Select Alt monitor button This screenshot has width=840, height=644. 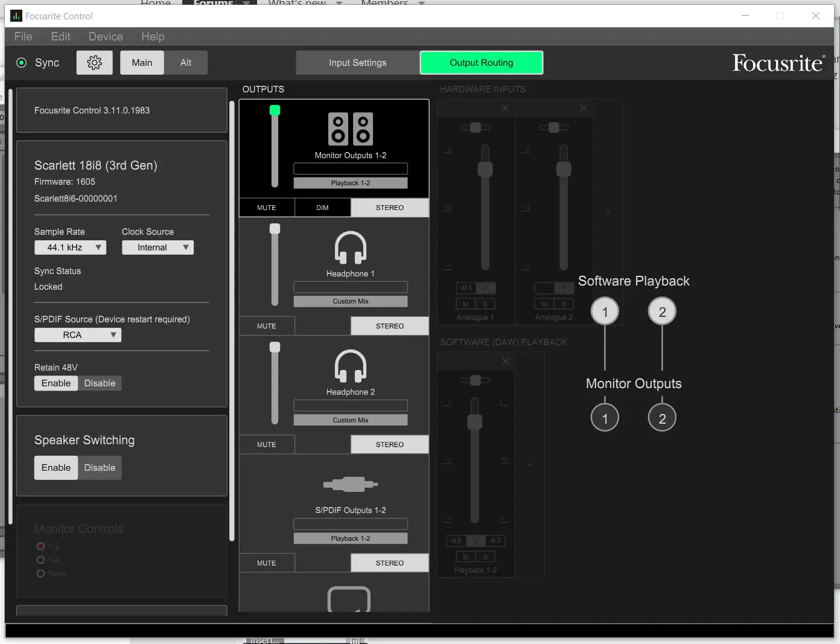coord(186,63)
